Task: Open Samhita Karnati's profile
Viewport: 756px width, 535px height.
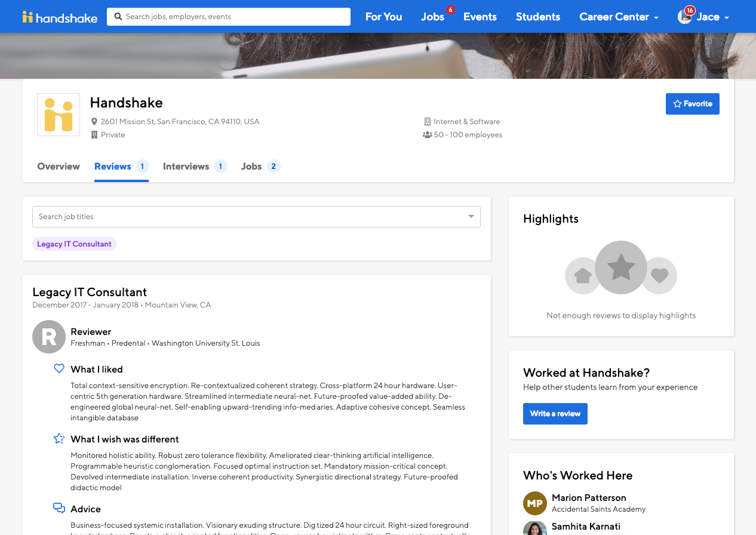Action: (x=586, y=526)
